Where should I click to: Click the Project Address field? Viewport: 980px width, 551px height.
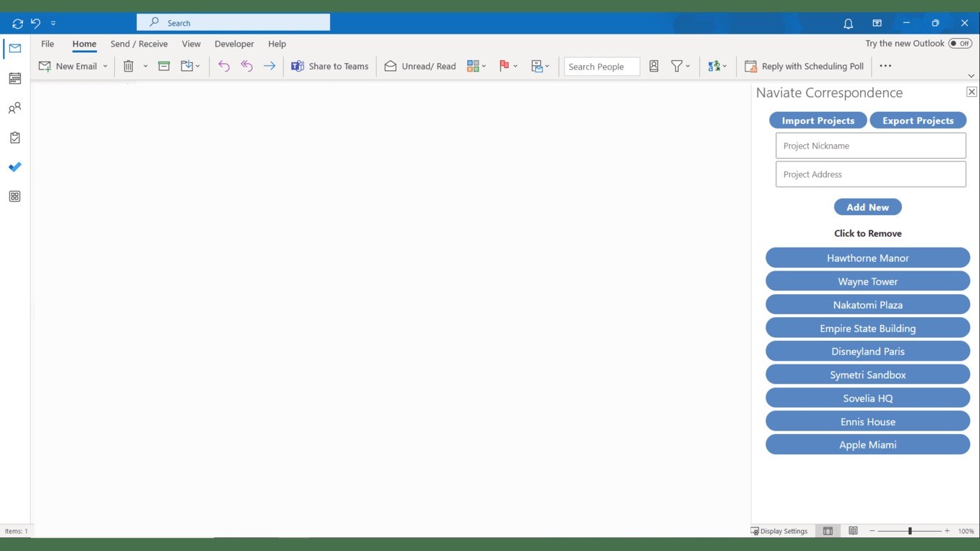tap(870, 174)
